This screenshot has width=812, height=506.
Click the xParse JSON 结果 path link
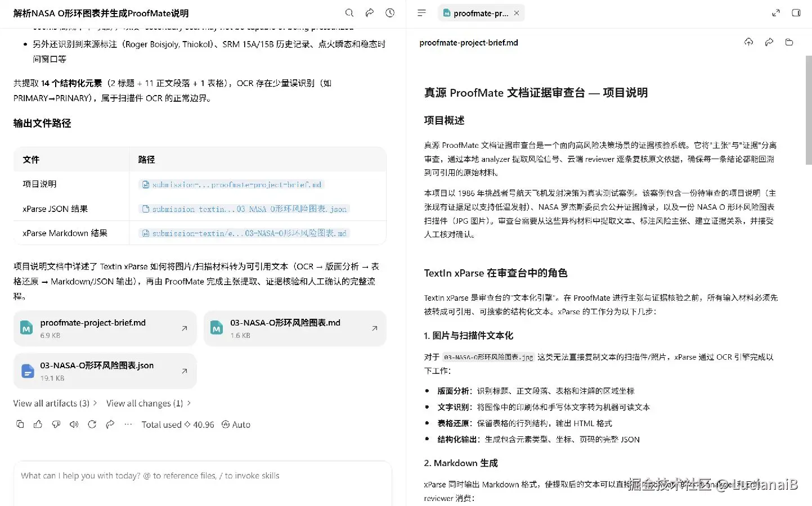click(x=244, y=209)
